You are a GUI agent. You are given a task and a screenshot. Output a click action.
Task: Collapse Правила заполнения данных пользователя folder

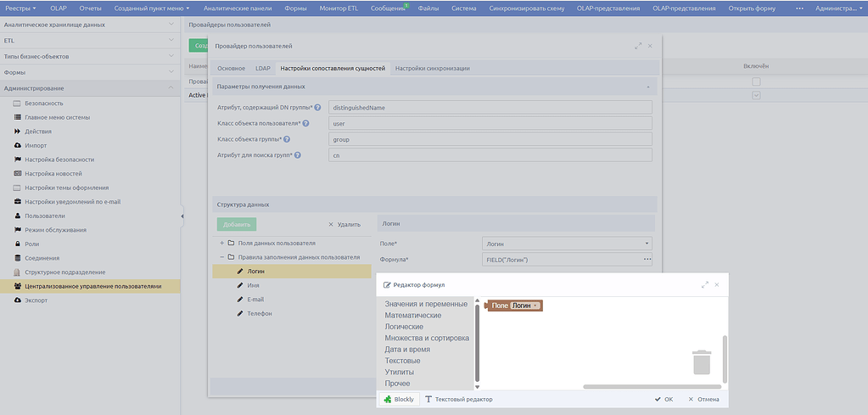(222, 257)
